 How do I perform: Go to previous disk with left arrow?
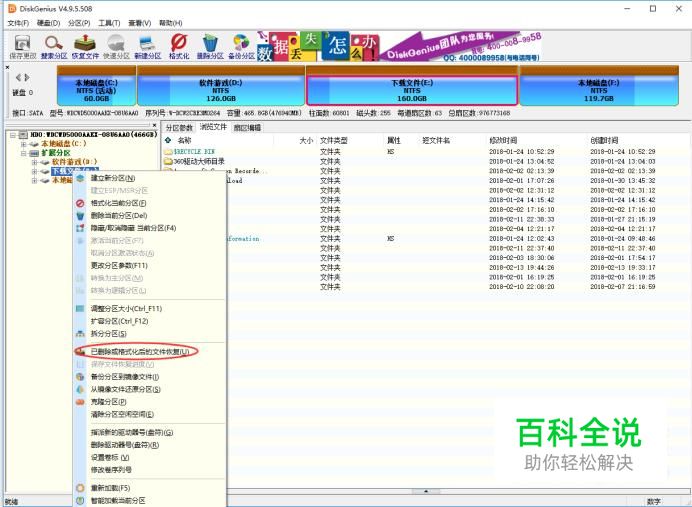18,78
